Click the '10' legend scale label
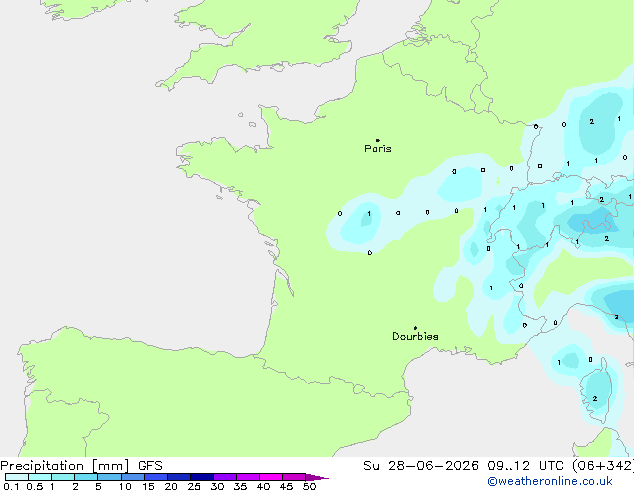Image resolution: width=634 pixels, height=490 pixels. [x=125, y=486]
